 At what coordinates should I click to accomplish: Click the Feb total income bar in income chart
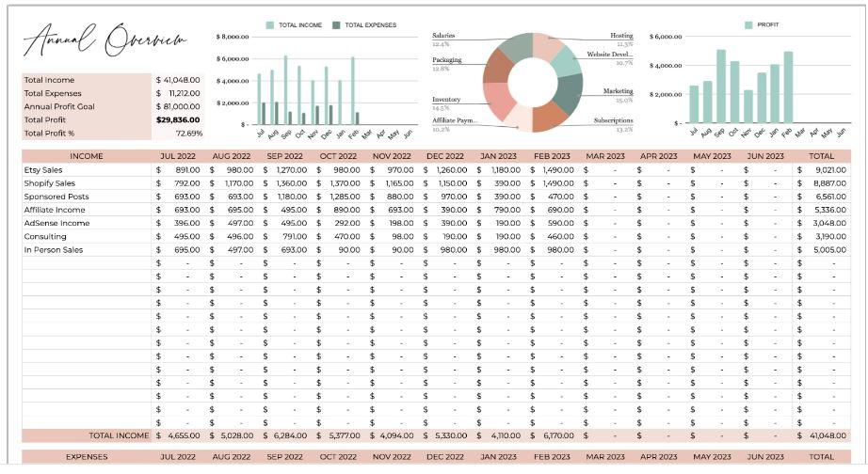tap(353, 90)
